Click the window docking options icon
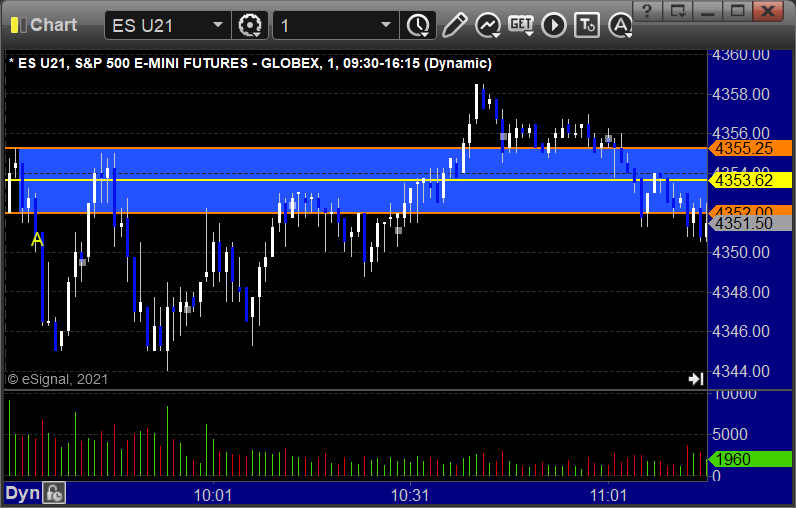This screenshot has width=796, height=508. [x=678, y=11]
